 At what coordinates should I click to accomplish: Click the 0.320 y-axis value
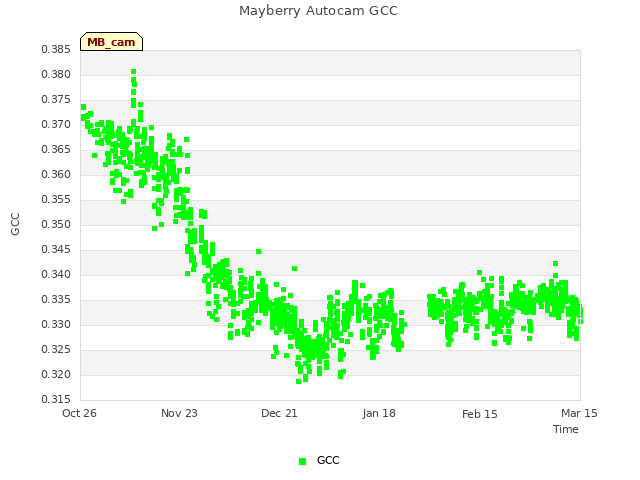pos(56,374)
